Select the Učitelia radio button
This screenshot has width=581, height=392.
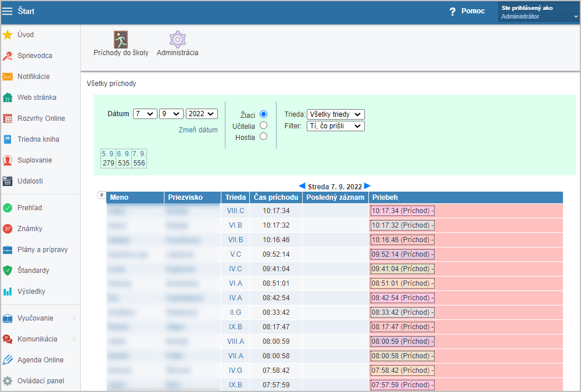pyautogui.click(x=263, y=125)
